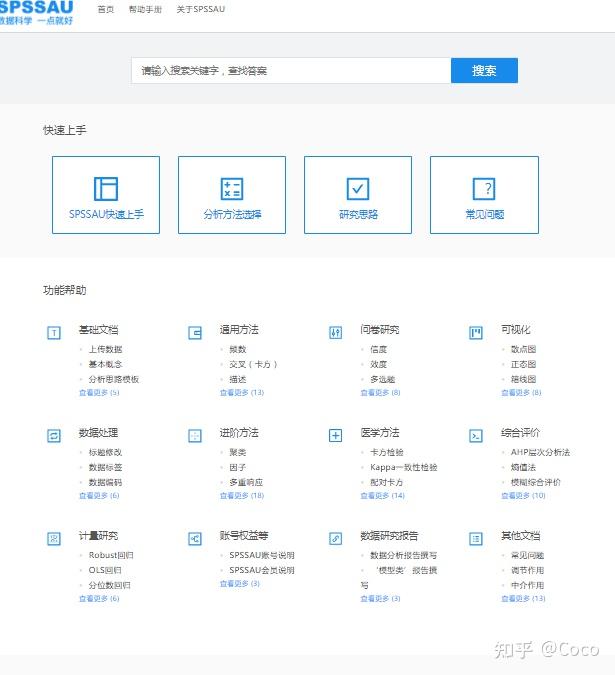Open the AHP层次分析法 link

click(x=541, y=452)
